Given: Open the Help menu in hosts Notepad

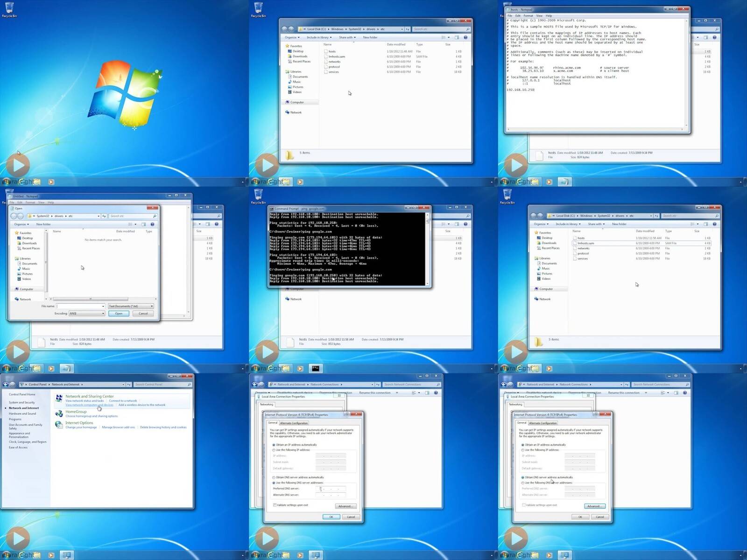Looking at the screenshot, I should (549, 15).
